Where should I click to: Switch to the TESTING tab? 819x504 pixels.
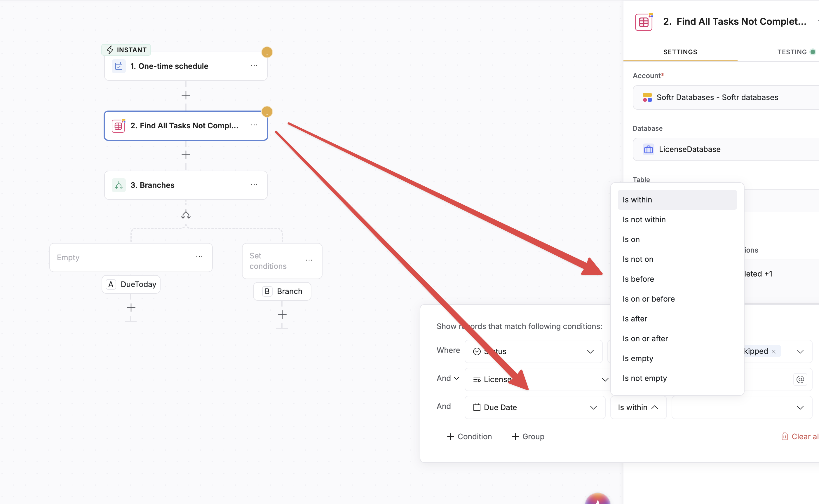point(792,52)
